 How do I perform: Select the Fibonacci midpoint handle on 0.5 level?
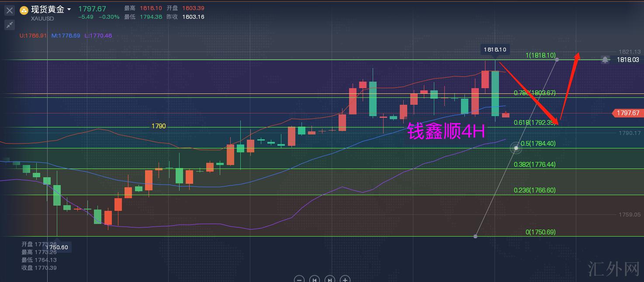pyautogui.click(x=516, y=148)
